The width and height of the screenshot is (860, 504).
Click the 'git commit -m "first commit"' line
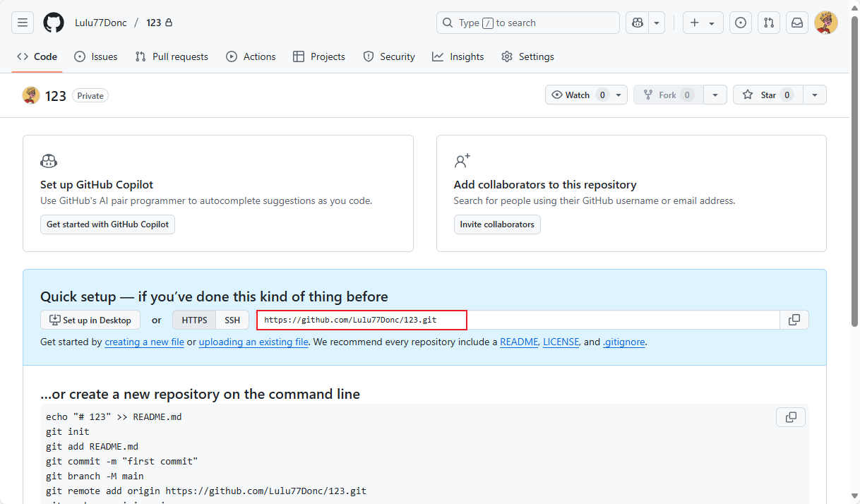122,461
